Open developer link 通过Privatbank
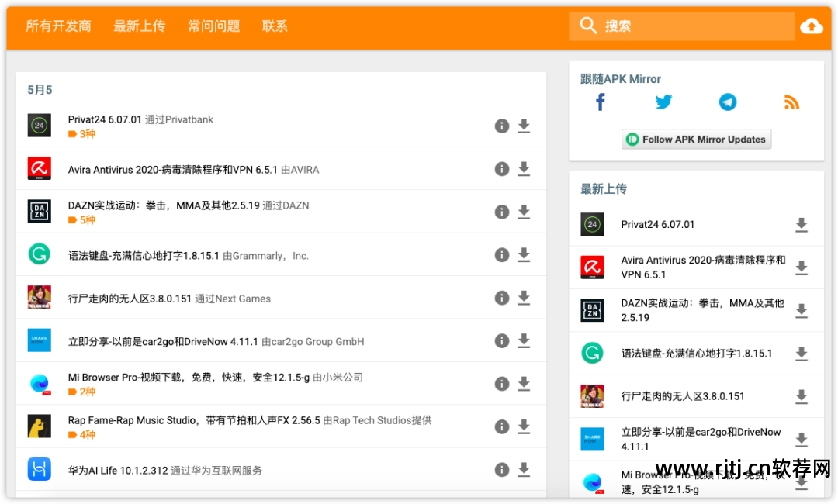 click(179, 119)
